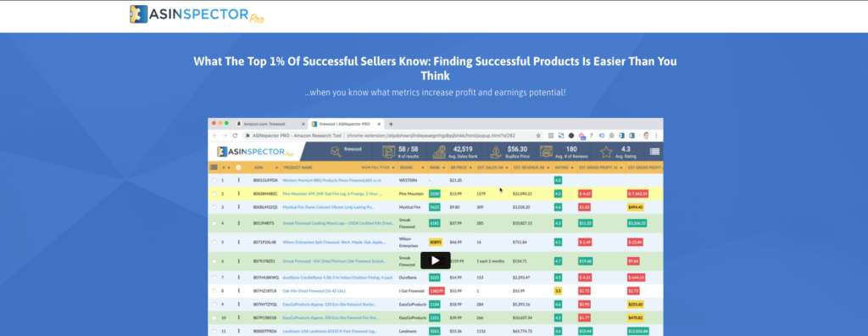Image resolution: width=868 pixels, height=336 pixels.
Task: Open the BB PRICE column dropdown
Action: point(470,167)
